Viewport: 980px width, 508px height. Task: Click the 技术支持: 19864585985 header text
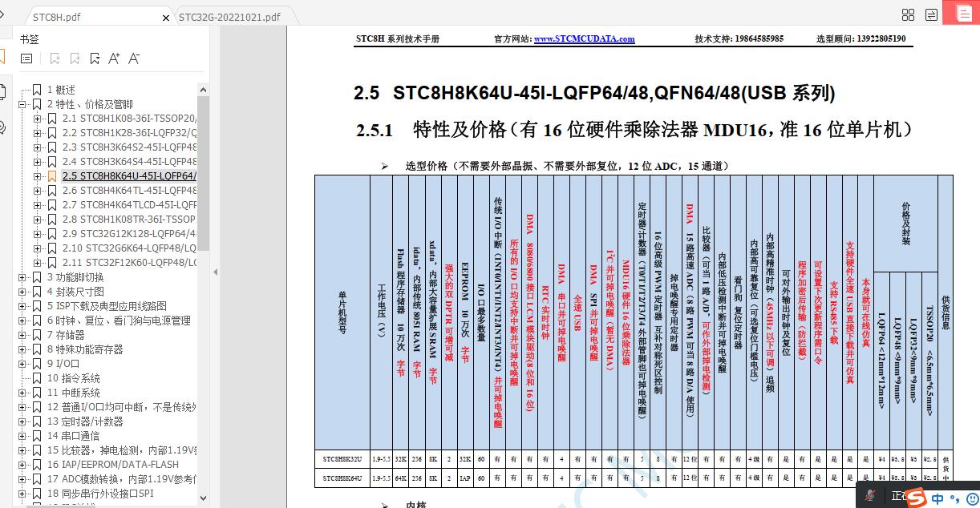click(739, 38)
